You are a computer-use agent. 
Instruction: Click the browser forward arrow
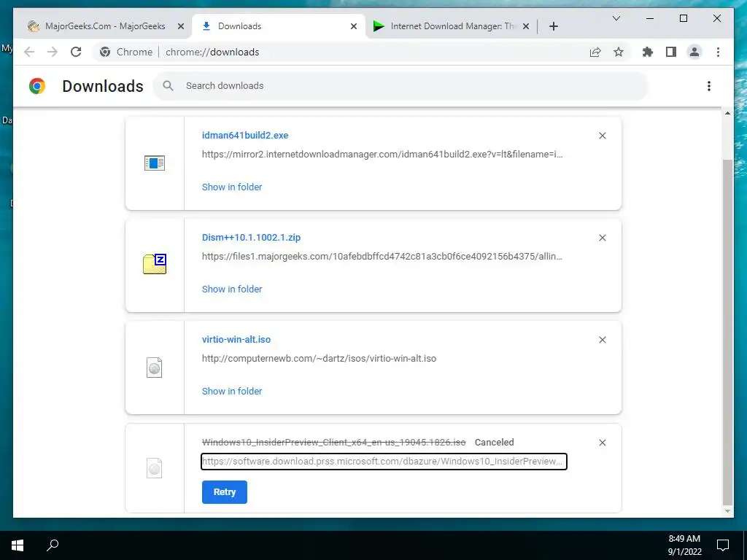click(53, 52)
